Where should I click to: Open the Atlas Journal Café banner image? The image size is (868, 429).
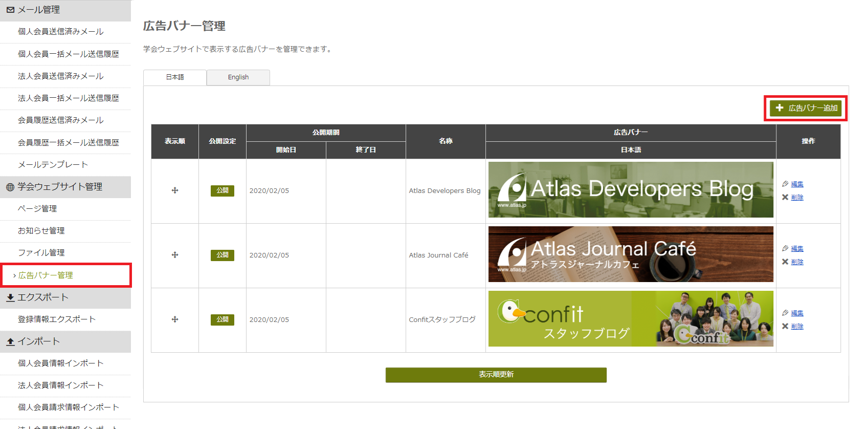(x=631, y=254)
